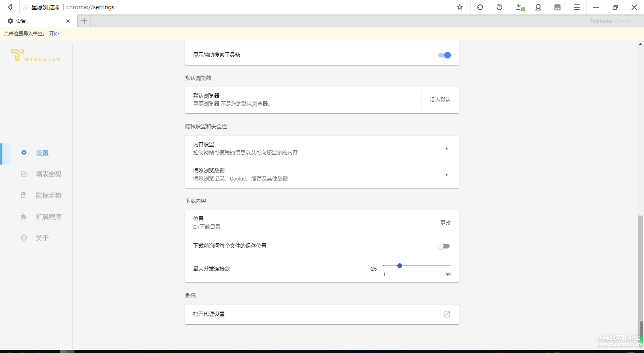
Task: Expand the 内容设置 row arrow
Action: click(x=447, y=149)
